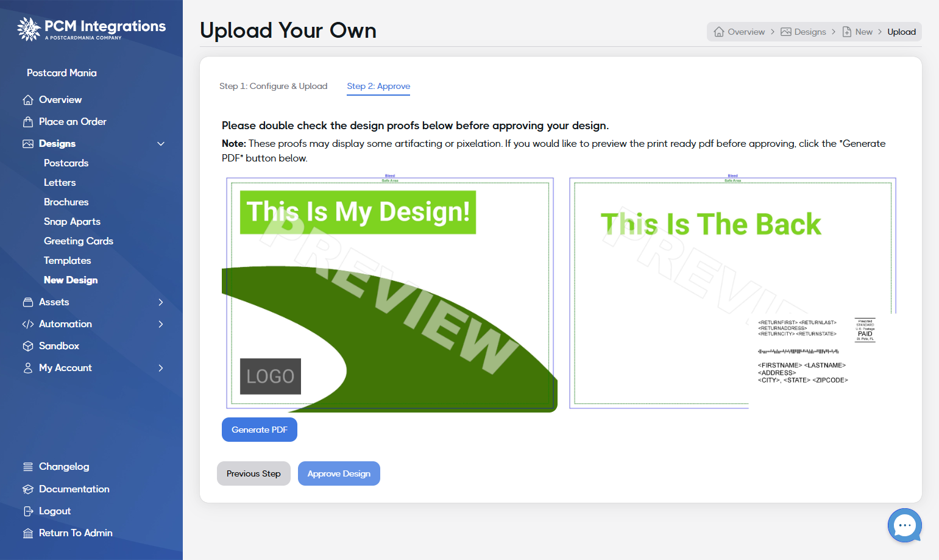Open Letters under Designs
Viewport: 939px width, 560px height.
pos(60,183)
